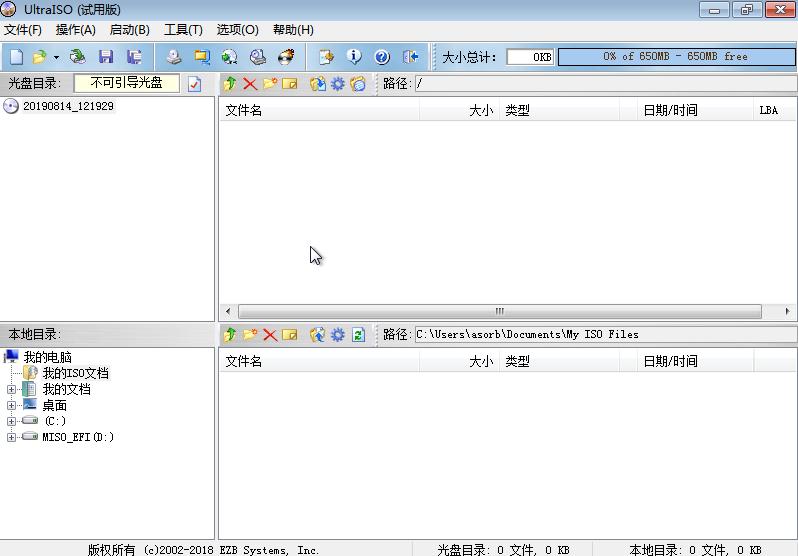Click the Save As icon

(134, 57)
